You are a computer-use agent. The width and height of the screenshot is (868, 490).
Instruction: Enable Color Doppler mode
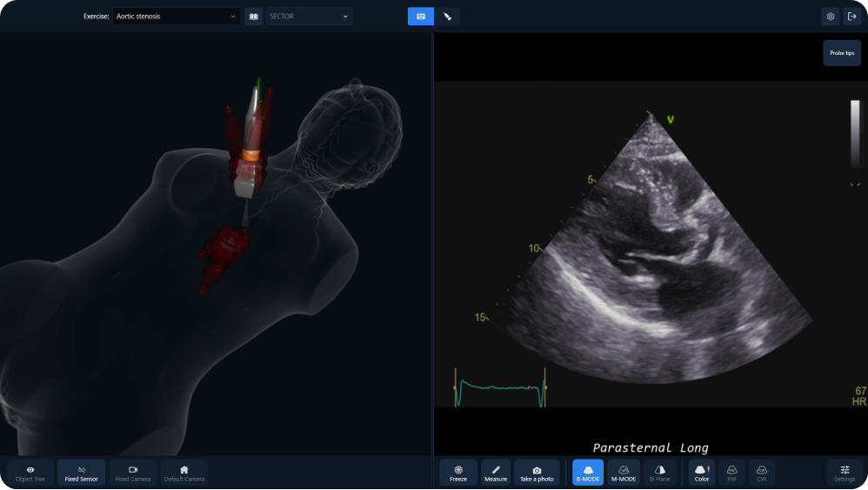[x=701, y=473]
